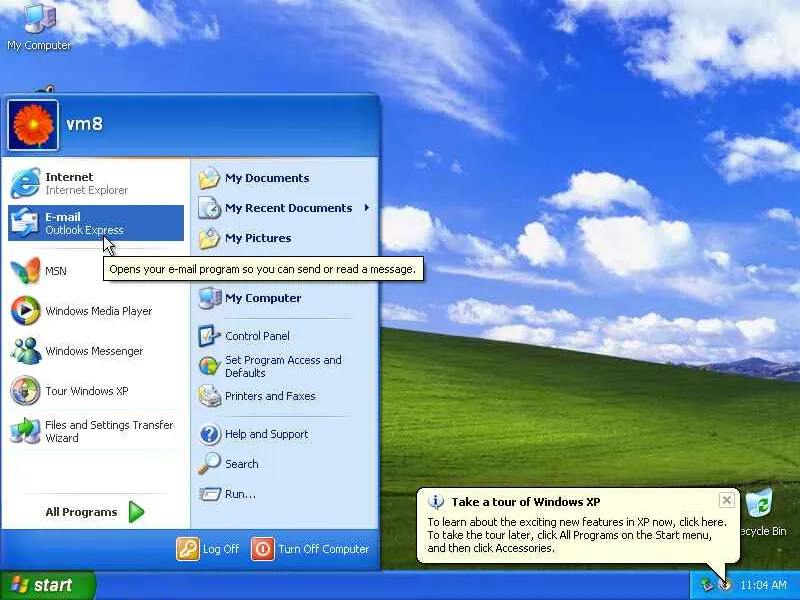Click the My Computer icon in Start menu
Image resolution: width=800 pixels, height=600 pixels.
coord(209,298)
